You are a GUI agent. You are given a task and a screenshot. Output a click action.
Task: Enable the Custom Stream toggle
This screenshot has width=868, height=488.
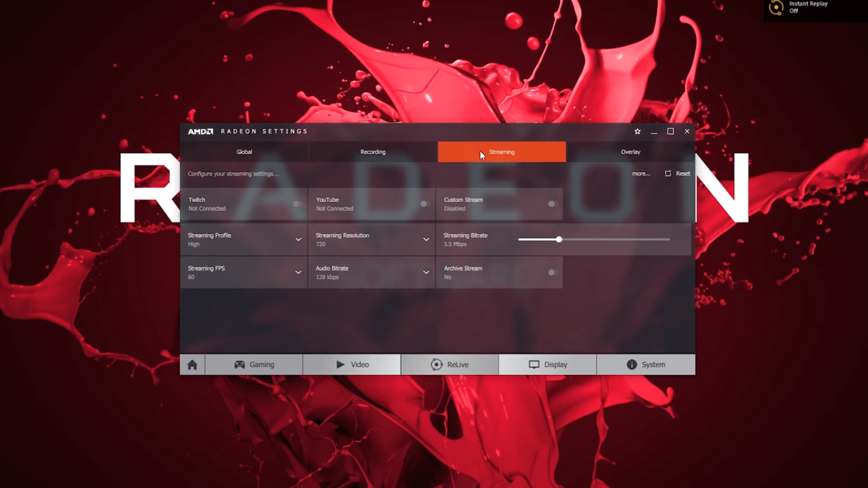click(553, 204)
